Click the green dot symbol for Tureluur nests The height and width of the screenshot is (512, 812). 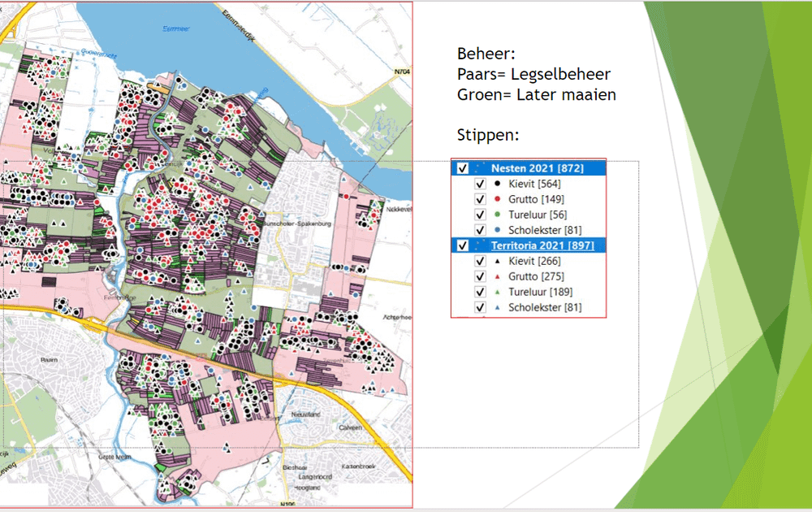pos(497,215)
